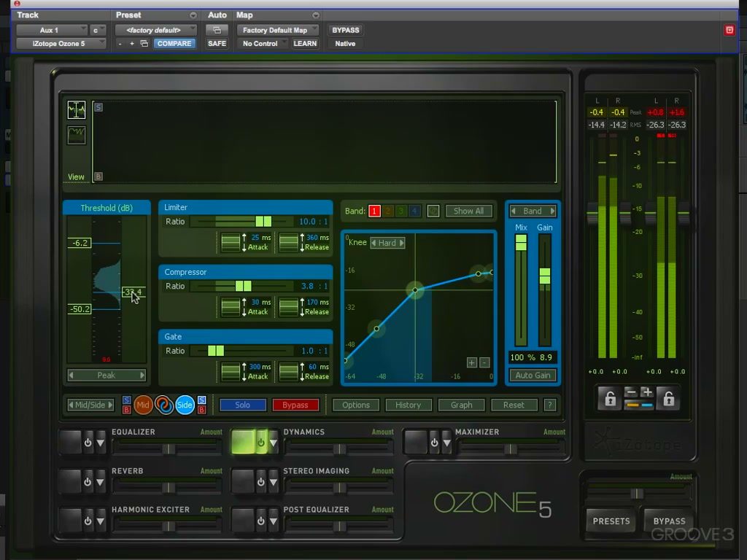Click the copy preset settings icon

(144, 43)
